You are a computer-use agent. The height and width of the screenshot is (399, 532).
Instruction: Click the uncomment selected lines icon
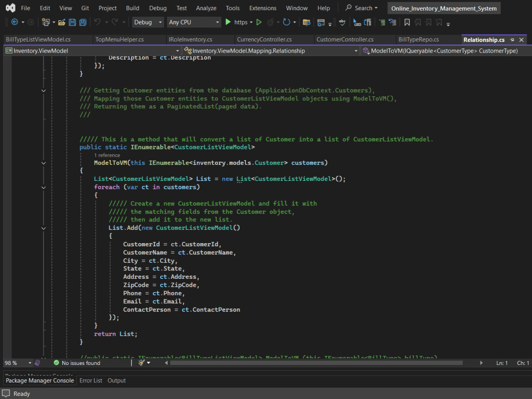pos(393,22)
